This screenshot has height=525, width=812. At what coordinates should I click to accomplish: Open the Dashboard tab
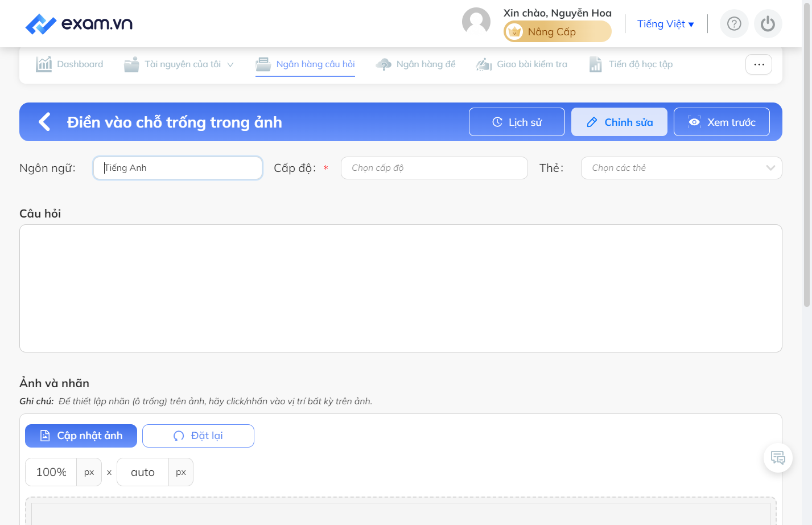tap(69, 64)
